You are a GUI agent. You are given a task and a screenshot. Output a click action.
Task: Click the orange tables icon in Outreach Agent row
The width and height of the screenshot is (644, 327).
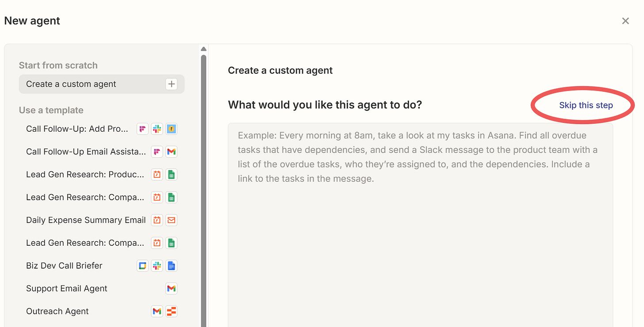tap(171, 311)
